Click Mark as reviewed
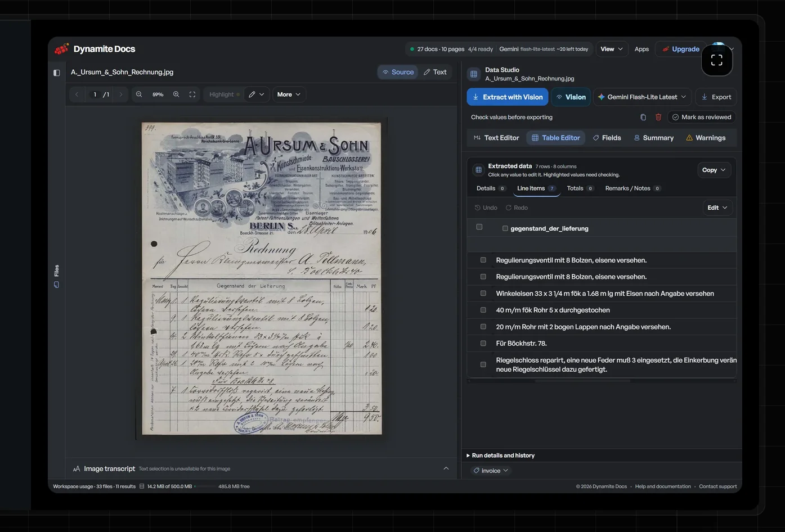Viewport: 785px width, 532px height. tap(702, 117)
